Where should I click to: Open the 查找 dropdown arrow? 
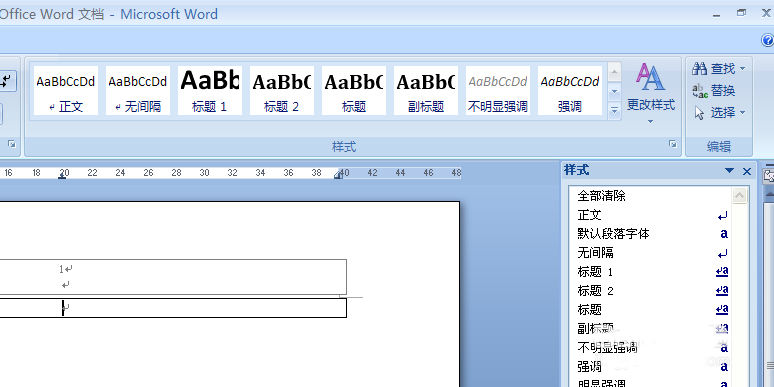point(742,69)
